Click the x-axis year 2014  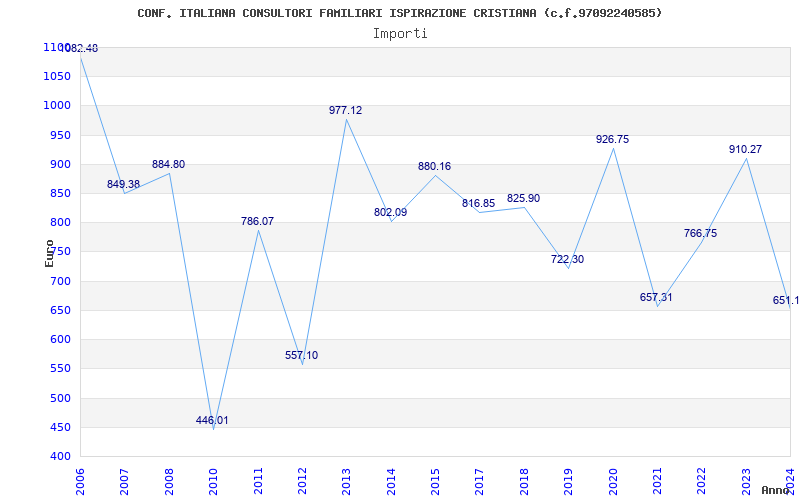pyautogui.click(x=391, y=481)
